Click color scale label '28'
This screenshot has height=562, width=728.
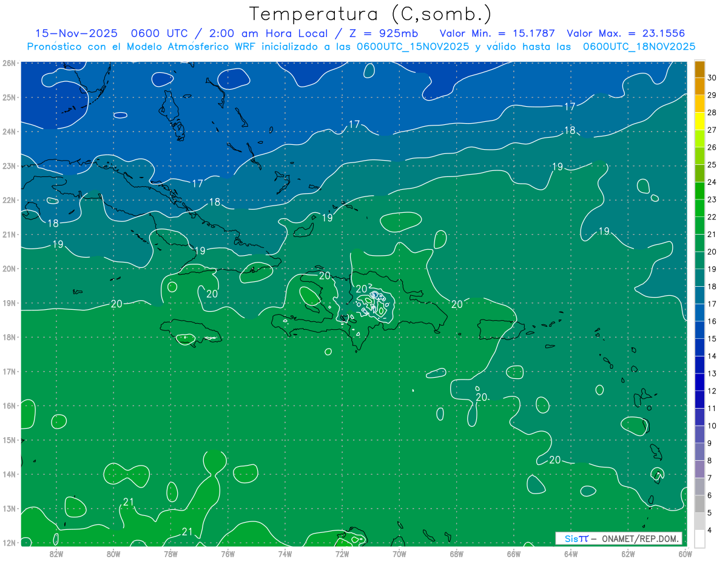(x=712, y=113)
